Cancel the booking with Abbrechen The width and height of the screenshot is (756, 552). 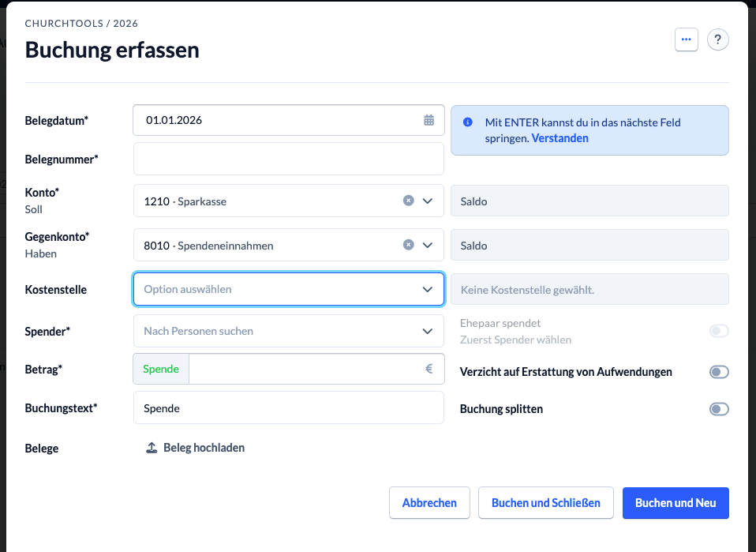429,503
